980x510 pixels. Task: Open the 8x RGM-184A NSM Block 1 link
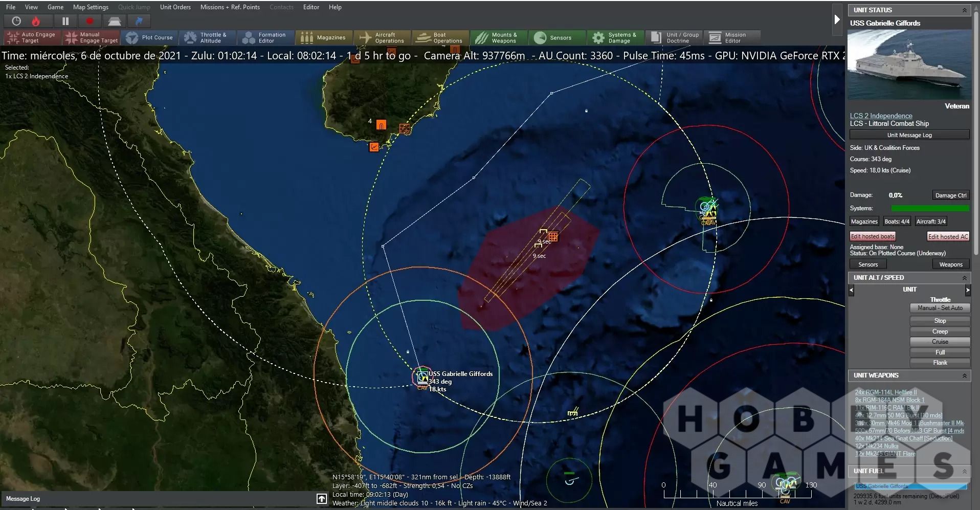[x=889, y=400]
